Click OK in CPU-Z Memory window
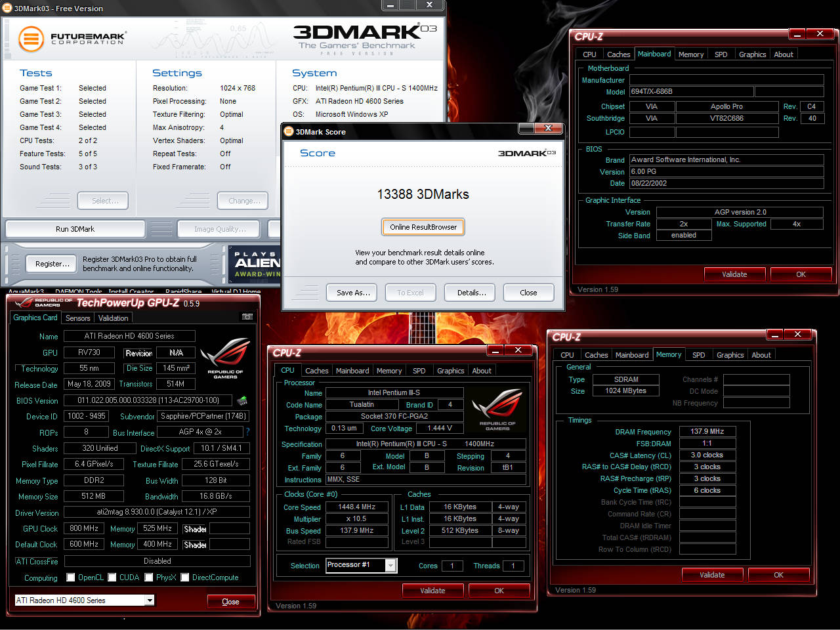Image resolution: width=840 pixels, height=630 pixels. click(778, 575)
